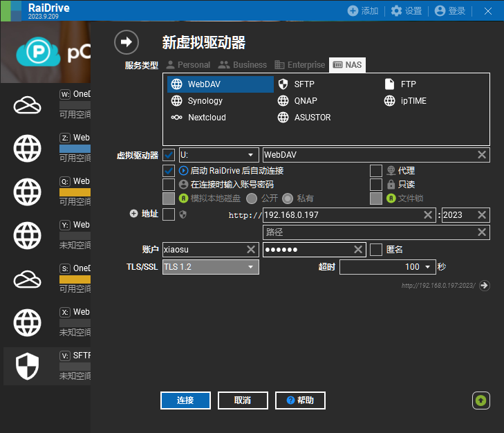504x433 pixels.
Task: Clear the IP address field with X
Action: pyautogui.click(x=429, y=215)
